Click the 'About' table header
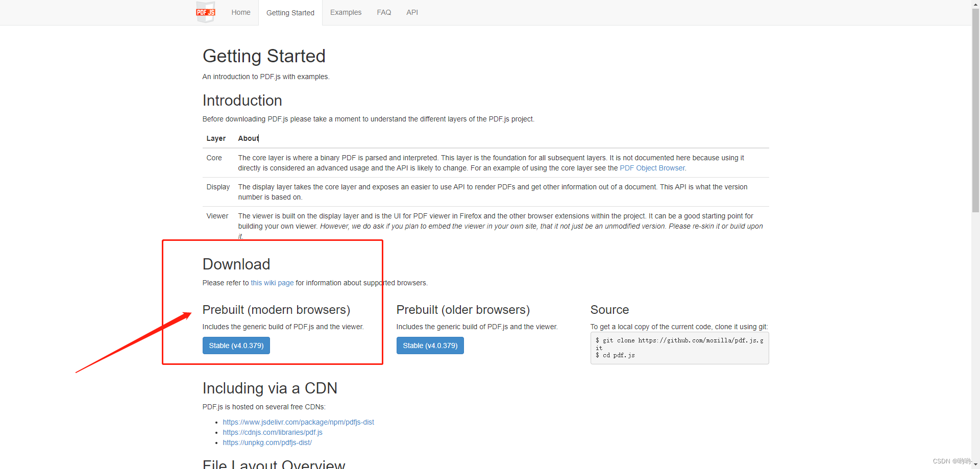The height and width of the screenshot is (469, 980). (x=249, y=138)
